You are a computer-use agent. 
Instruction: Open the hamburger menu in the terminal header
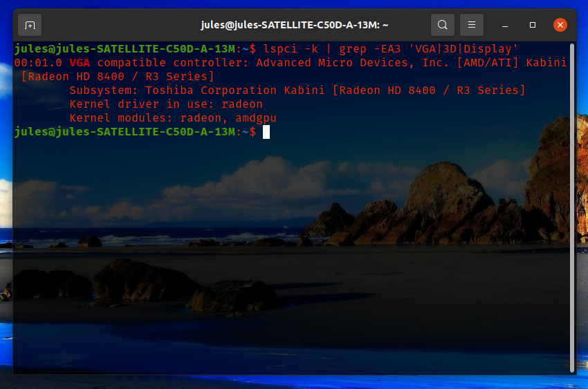pos(471,25)
